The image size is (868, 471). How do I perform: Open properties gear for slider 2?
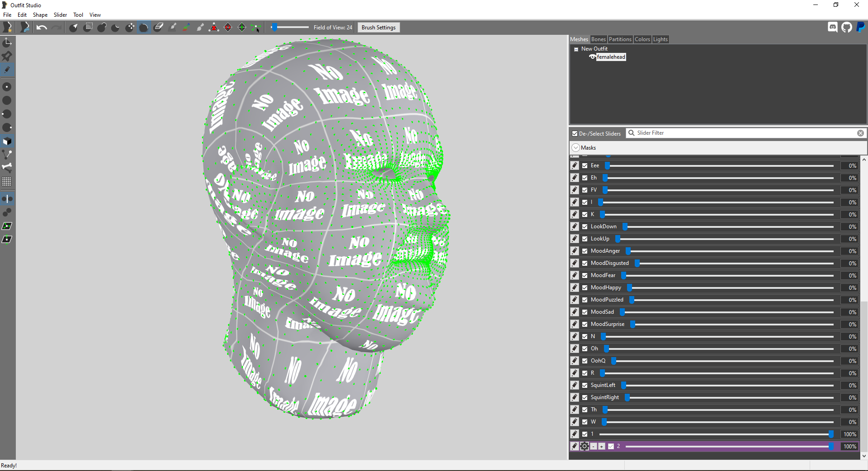click(x=585, y=446)
